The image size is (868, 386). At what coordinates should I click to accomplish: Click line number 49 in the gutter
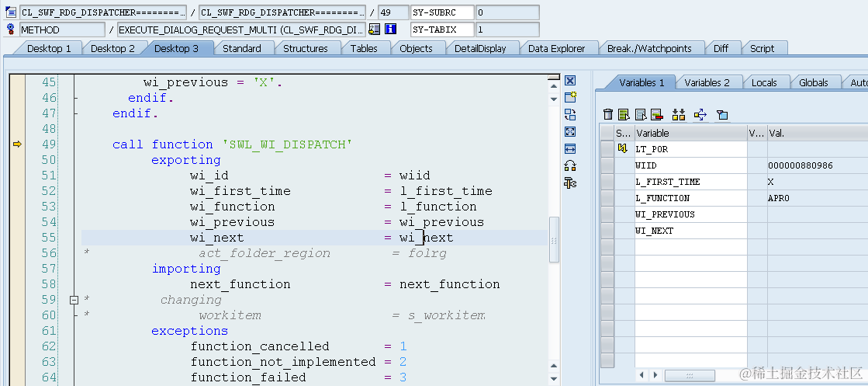(50, 144)
